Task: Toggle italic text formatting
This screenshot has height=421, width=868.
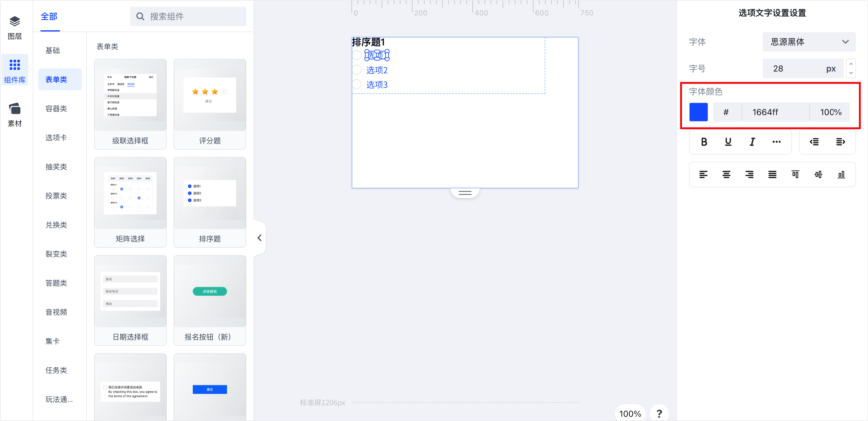Action: 752,142
